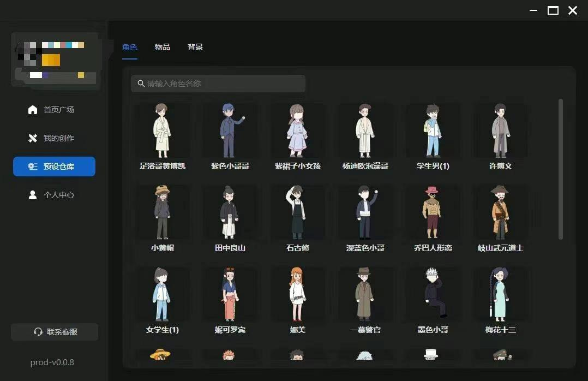Minimize the application window

click(x=533, y=10)
